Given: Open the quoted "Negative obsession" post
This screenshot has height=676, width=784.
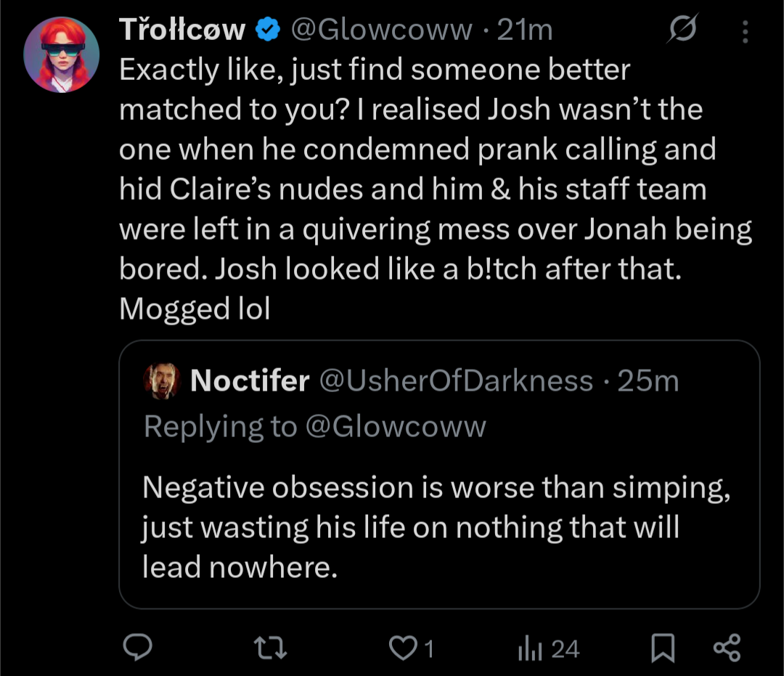Looking at the screenshot, I should click(x=436, y=526).
